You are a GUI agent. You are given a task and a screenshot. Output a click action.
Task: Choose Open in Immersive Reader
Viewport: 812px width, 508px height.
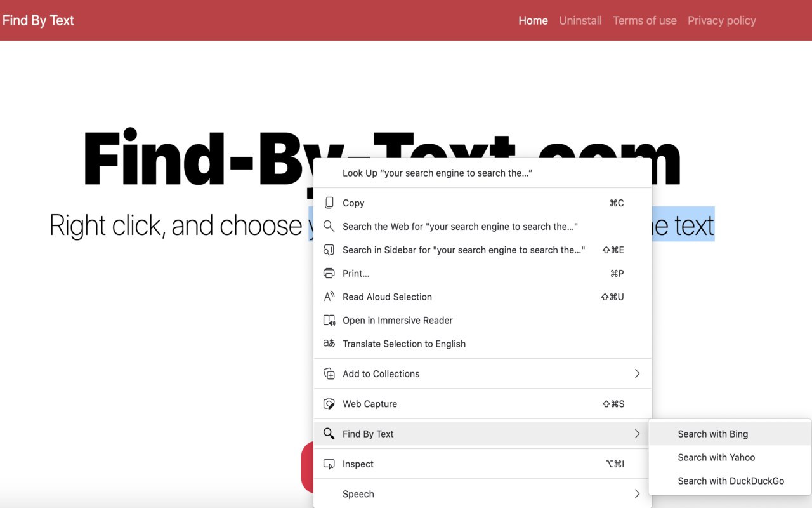tap(483, 321)
